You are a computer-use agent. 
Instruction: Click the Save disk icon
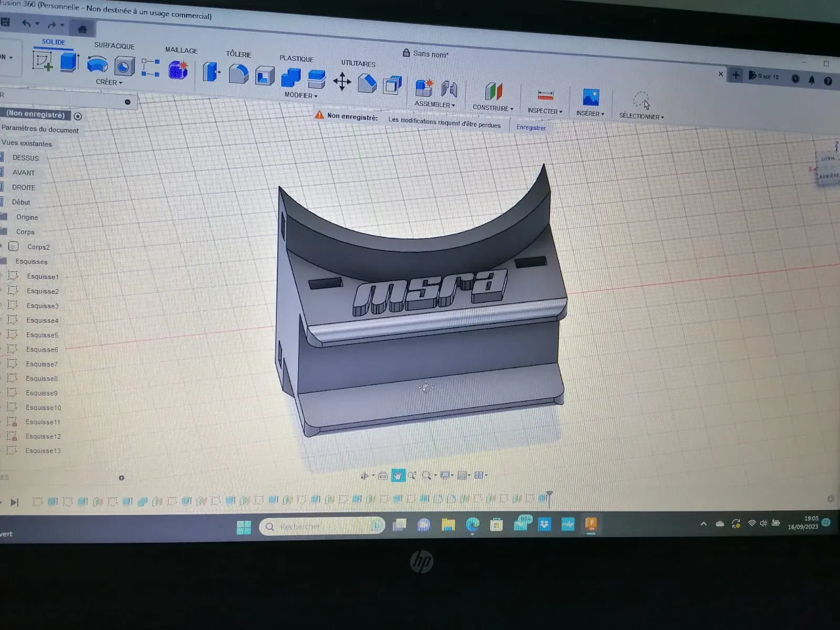click(5, 22)
